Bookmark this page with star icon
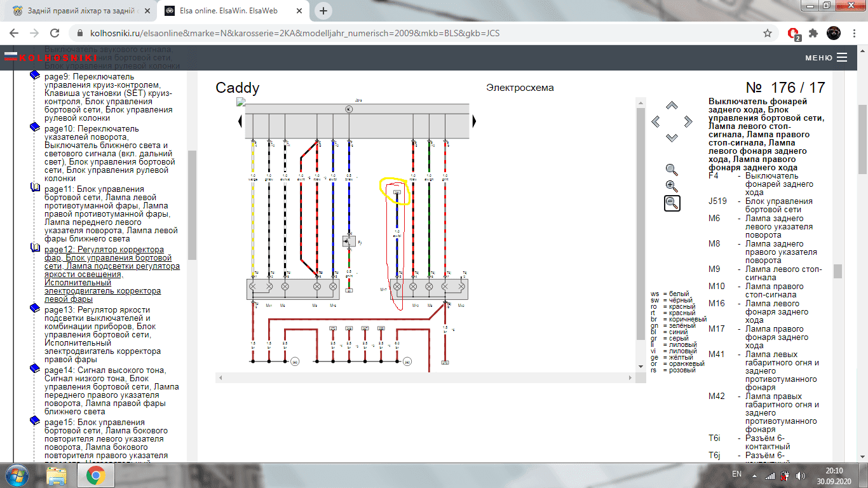This screenshot has height=488, width=868. point(768,33)
